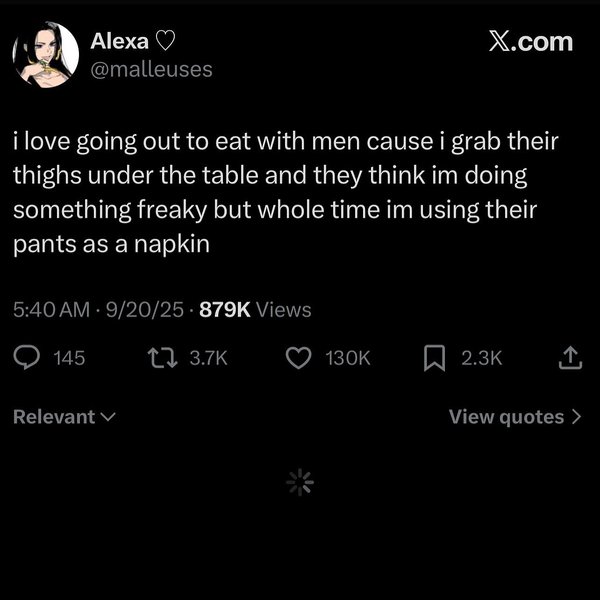The height and width of the screenshot is (600, 600).
Task: Click the loading spinner
Action: tap(300, 483)
